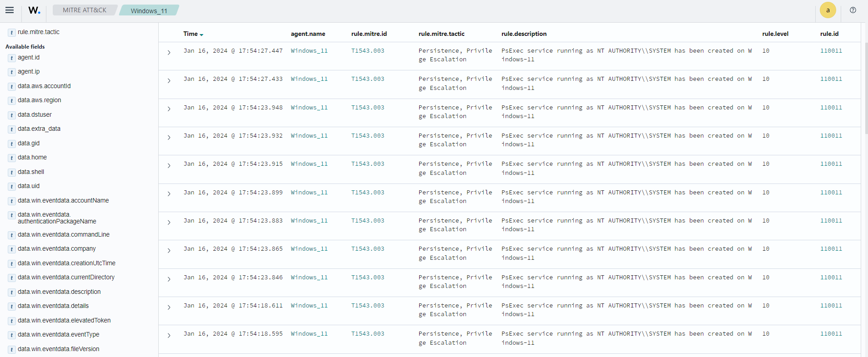The width and height of the screenshot is (868, 357).
Task: Click the agent.name column header
Action: pyautogui.click(x=308, y=34)
